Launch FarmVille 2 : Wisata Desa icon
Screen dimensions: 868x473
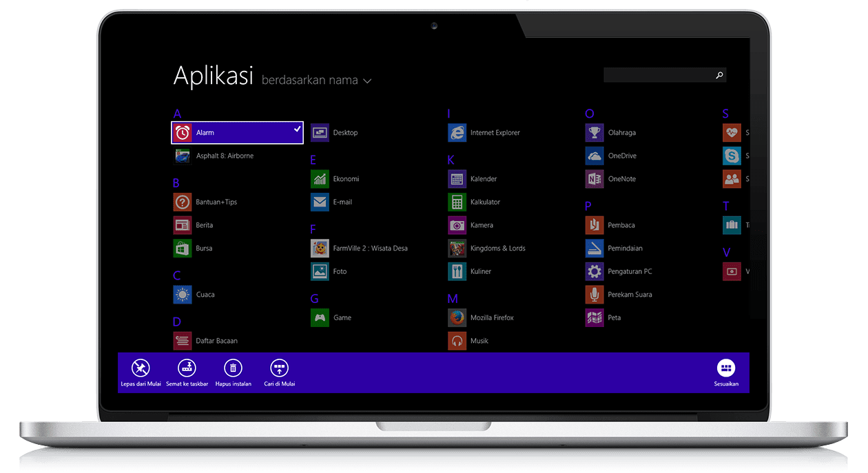coord(320,248)
